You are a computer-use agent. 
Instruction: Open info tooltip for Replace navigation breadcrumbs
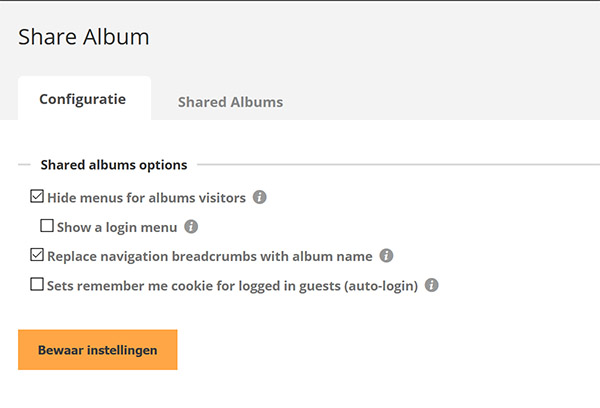click(x=386, y=256)
